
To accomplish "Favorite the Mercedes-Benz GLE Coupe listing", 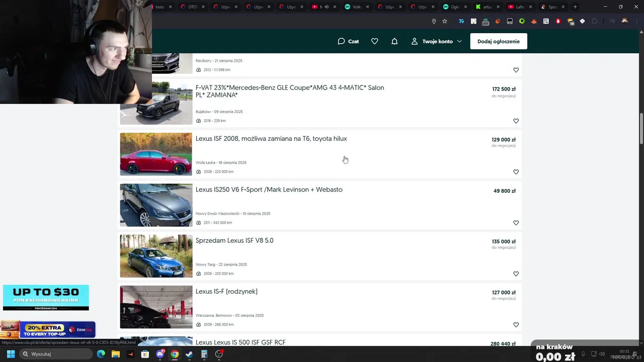I will click(516, 121).
